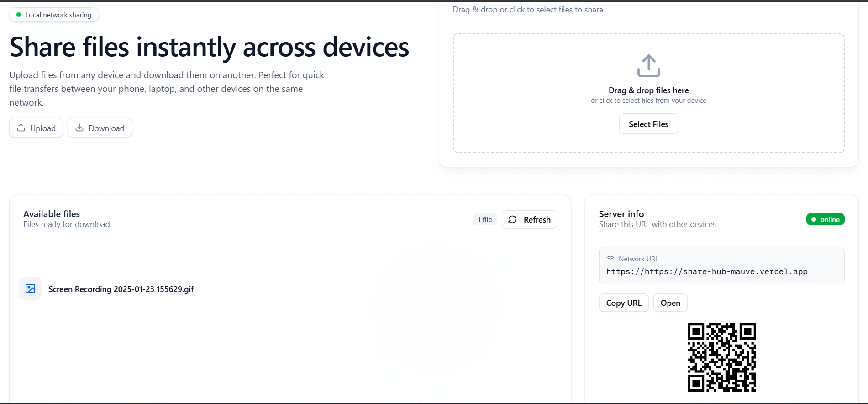Click the "1 file" count badge

[484, 220]
